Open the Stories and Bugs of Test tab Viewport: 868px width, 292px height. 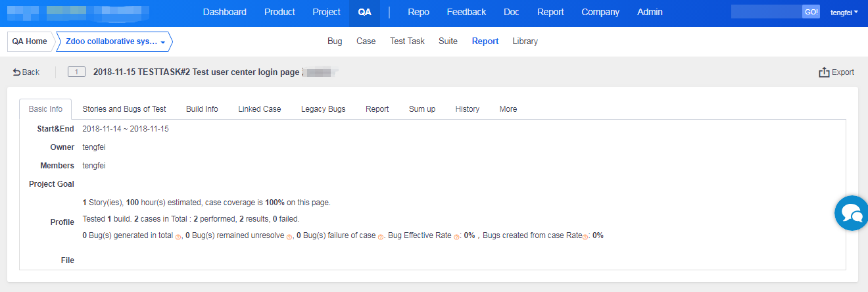[x=124, y=109]
